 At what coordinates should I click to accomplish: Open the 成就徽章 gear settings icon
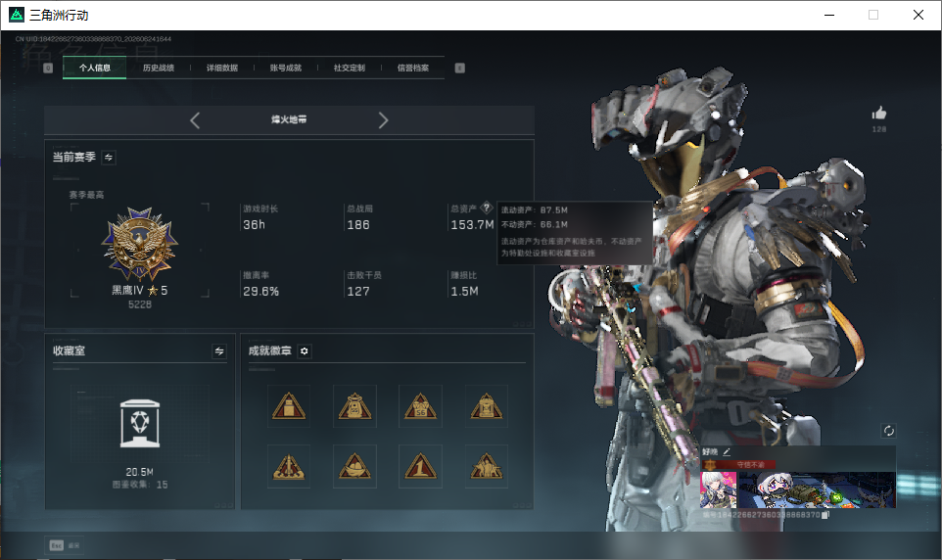pos(304,350)
